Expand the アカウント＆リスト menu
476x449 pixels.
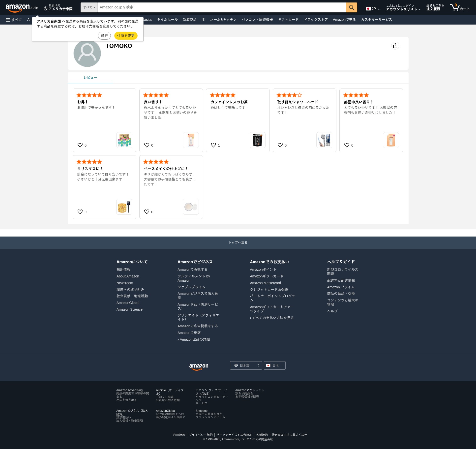403,7
